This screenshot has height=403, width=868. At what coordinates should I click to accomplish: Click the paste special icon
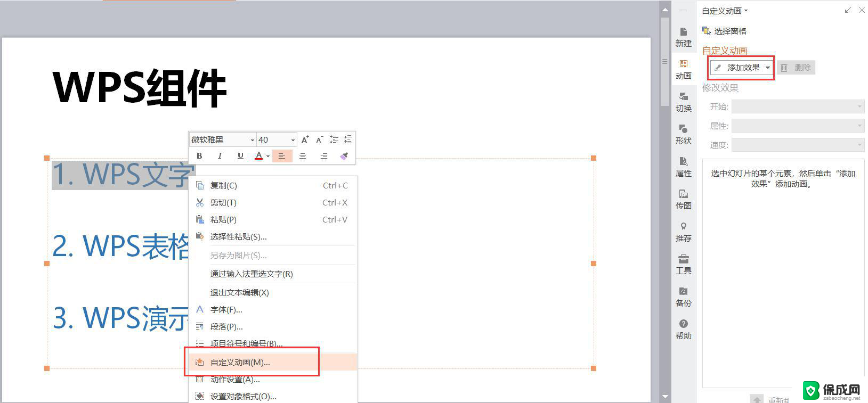[x=200, y=236]
